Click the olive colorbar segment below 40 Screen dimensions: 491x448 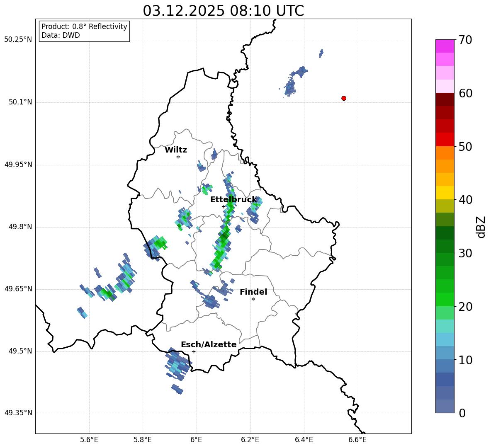tap(445, 206)
